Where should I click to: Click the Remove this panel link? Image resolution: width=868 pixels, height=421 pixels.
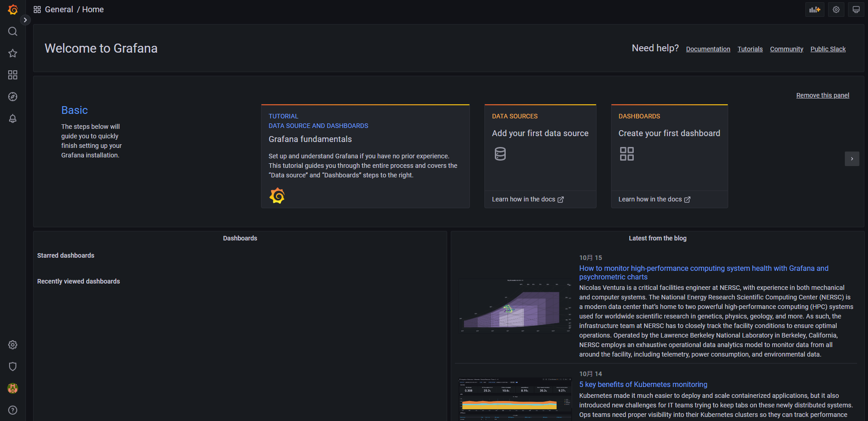(822, 95)
